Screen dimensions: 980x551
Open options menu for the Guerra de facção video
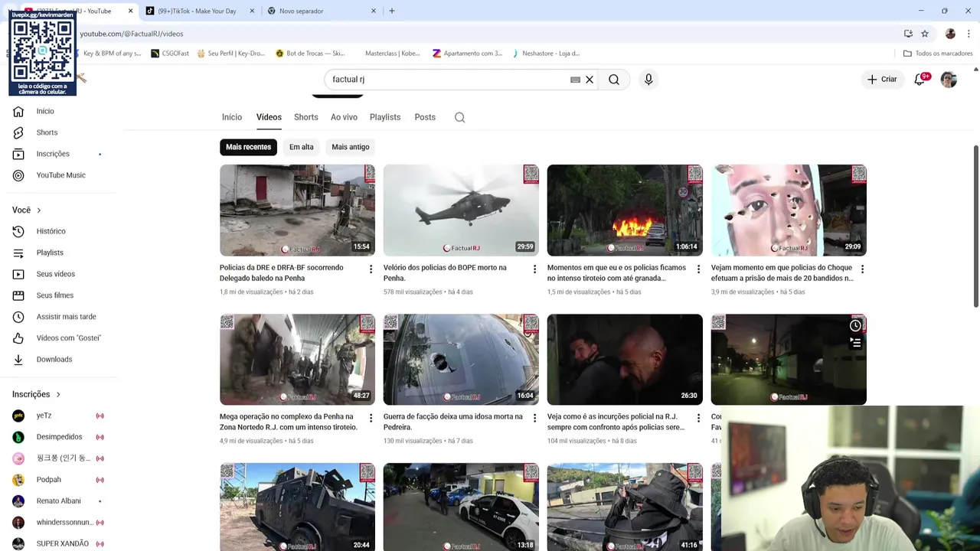point(534,419)
